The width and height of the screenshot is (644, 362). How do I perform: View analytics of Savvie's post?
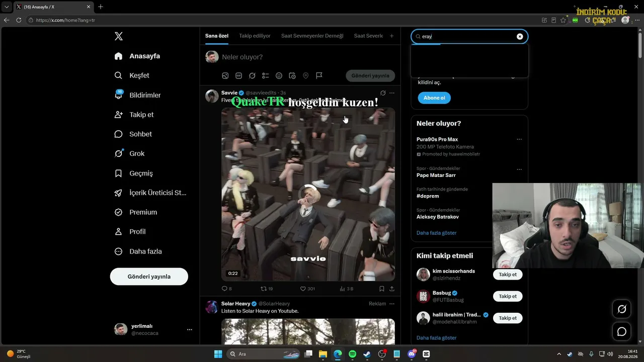pos(347,289)
